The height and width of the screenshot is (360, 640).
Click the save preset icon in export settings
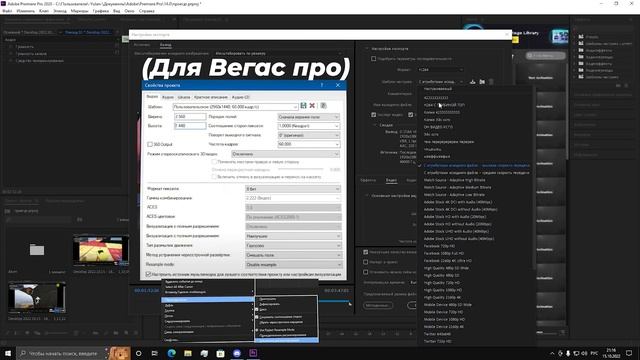coord(473,82)
